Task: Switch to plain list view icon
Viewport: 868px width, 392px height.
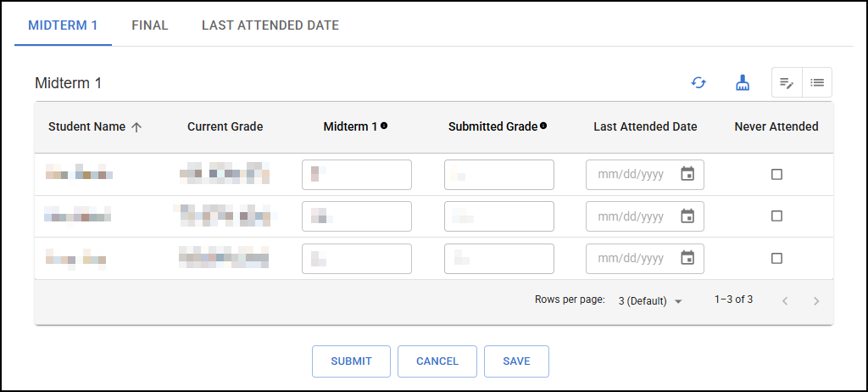Action: (x=817, y=82)
